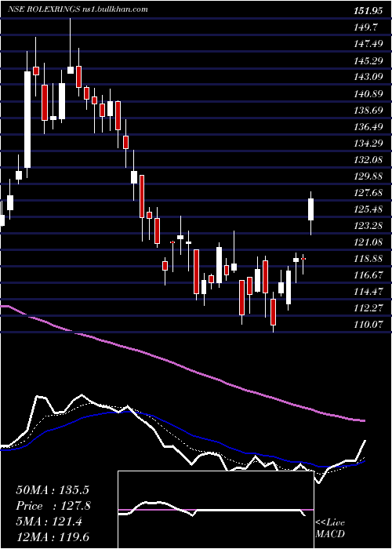Click the Price : 127.8 readout
The image size is (392, 549).
[53, 506]
